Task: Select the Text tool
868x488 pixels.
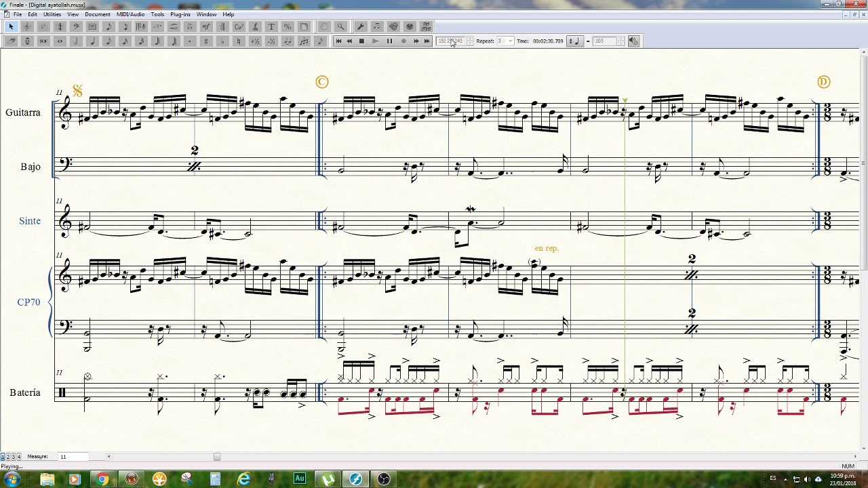Action: tap(271, 26)
